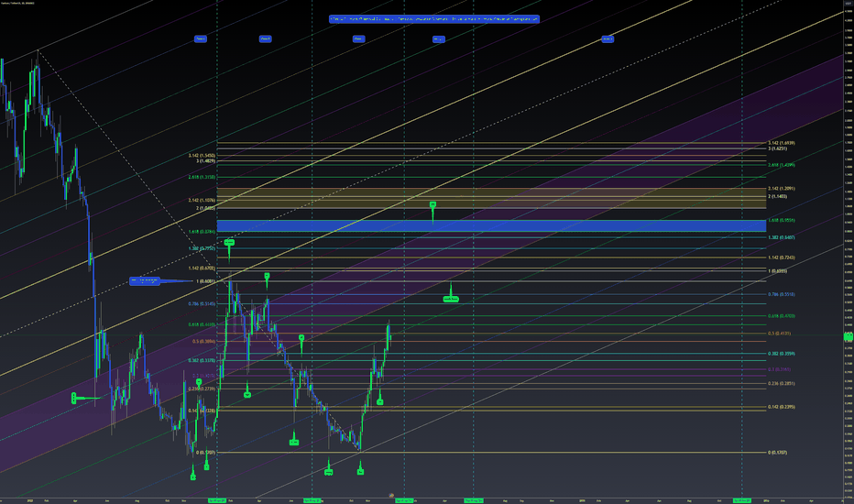
Task: Click the 0.618 (0.4703) Fibonacci label
Action: tap(781, 316)
